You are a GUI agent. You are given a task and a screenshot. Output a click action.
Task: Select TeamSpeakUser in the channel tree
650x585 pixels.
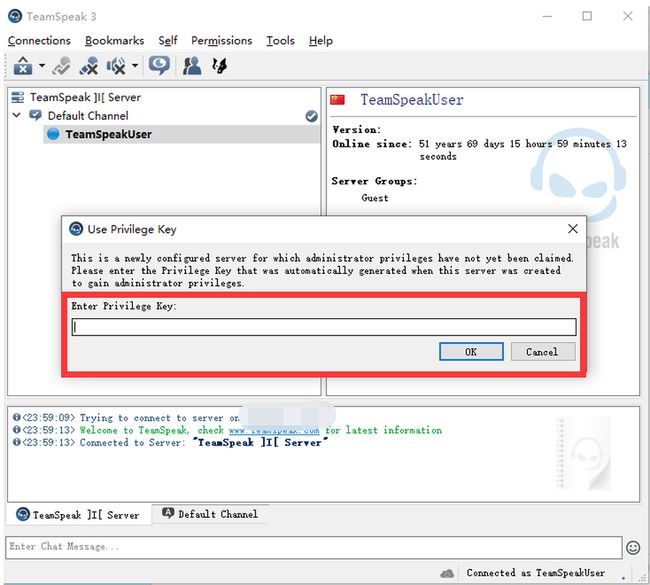(108, 134)
